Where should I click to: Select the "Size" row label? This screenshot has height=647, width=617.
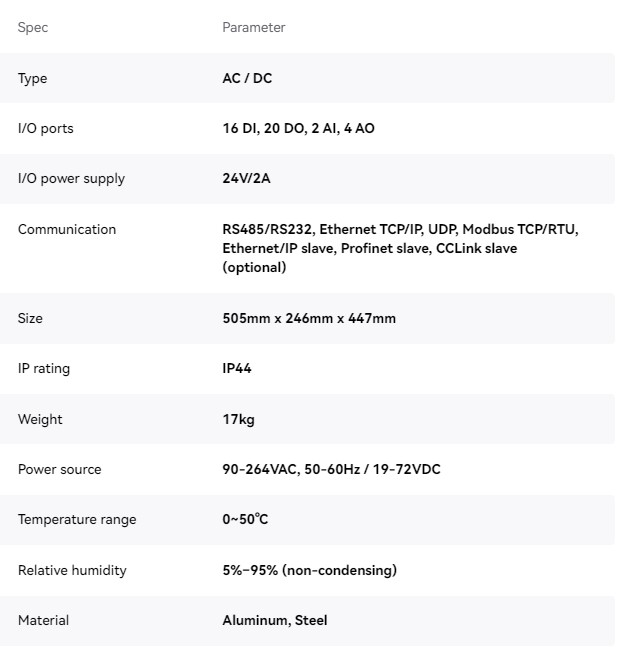[30, 319]
